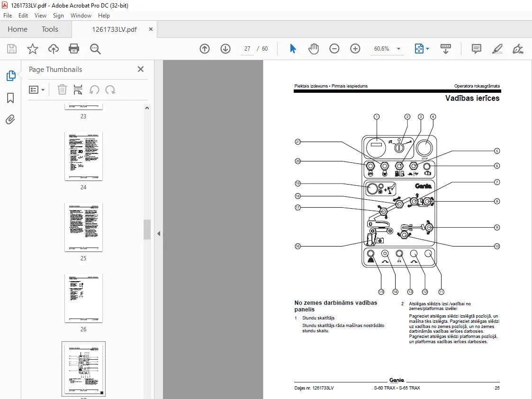Click the Print pages icon in the thumbnails panel
This screenshot has height=399, width=532.
pos(78,90)
